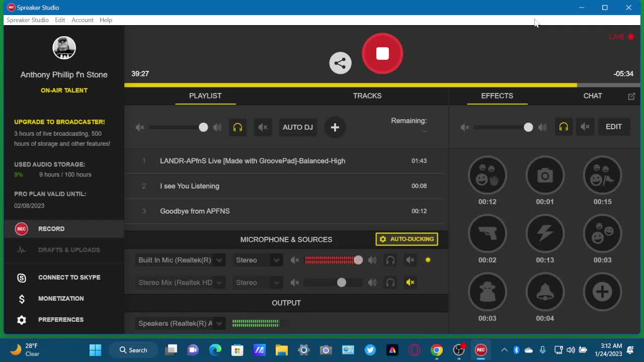Play the spy hat effect

pyautogui.click(x=487, y=292)
